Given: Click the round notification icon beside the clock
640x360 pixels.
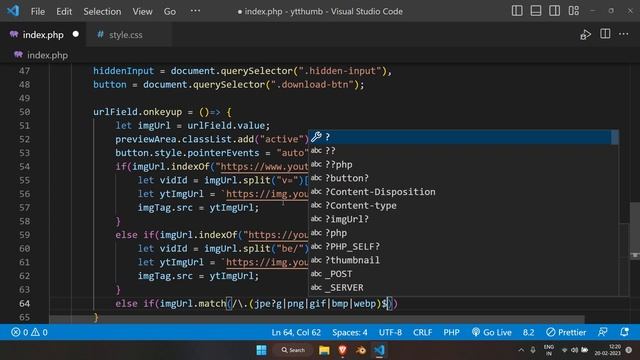Looking at the screenshot, I should pyautogui.click(x=629, y=350).
